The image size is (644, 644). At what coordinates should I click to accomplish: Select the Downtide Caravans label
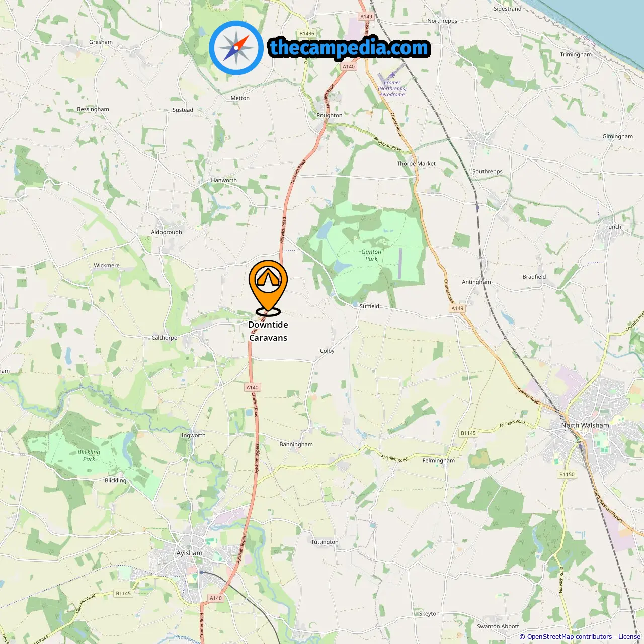tap(268, 331)
